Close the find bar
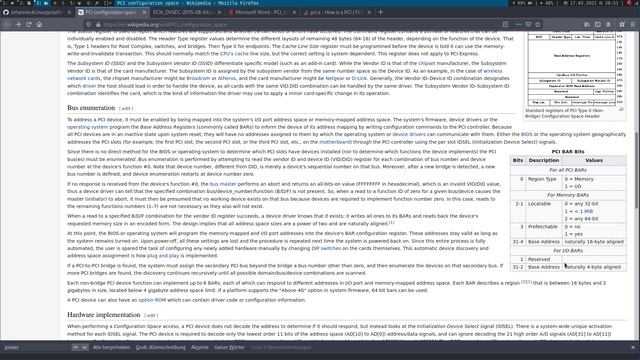This screenshot has width=640, height=360. pos(633,347)
